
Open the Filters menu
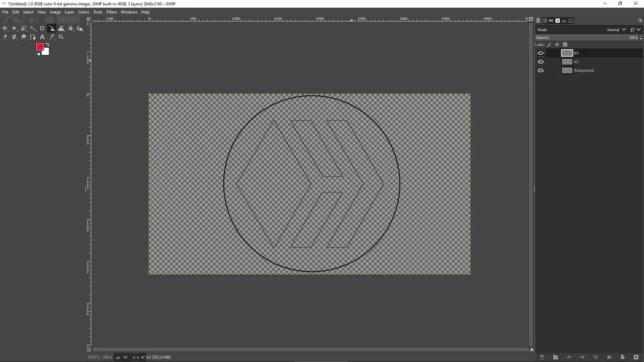[x=112, y=12]
